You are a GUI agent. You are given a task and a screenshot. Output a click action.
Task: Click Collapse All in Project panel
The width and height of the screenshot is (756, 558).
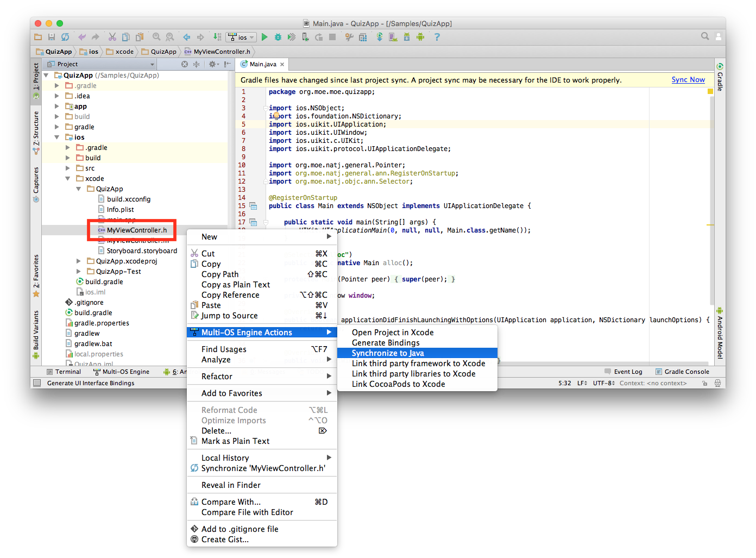(x=196, y=64)
